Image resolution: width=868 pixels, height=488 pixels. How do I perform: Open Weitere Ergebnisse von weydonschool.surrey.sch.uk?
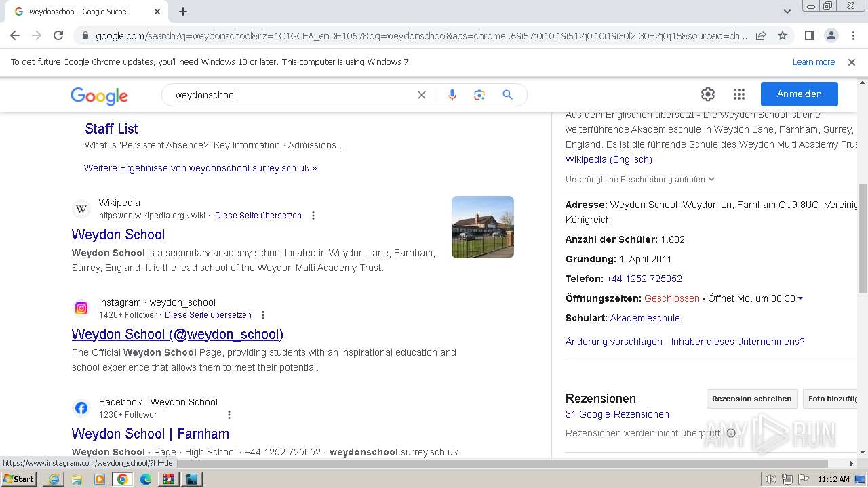[201, 168]
